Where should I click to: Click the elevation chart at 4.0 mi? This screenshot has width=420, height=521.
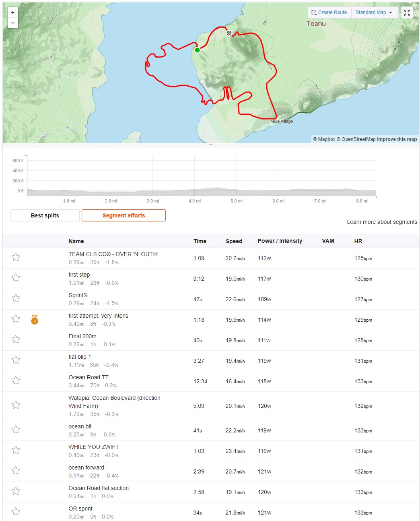[x=195, y=177]
